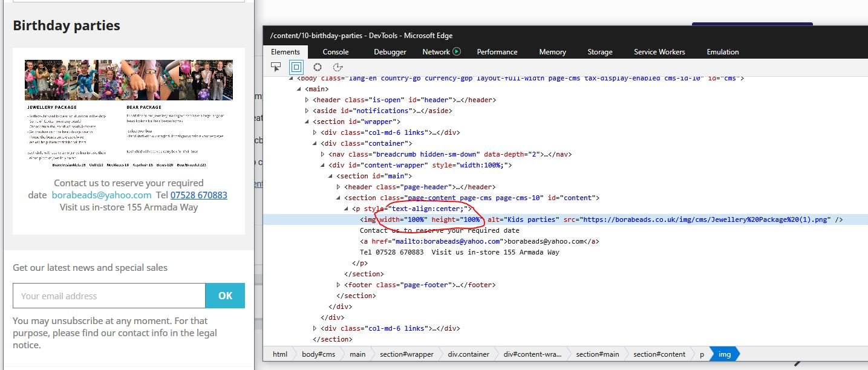Viewport: 868px width, 370px height.
Task: Click the html breadcrumb item
Action: click(280, 354)
